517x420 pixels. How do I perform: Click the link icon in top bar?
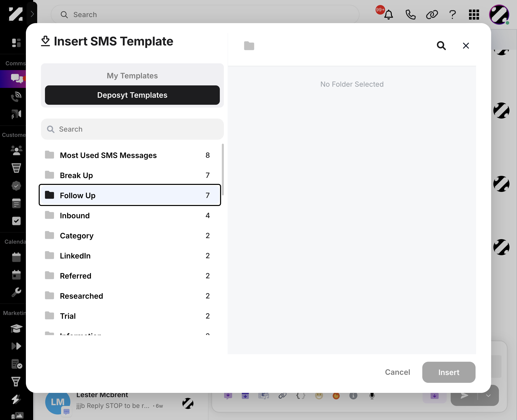coord(432,15)
